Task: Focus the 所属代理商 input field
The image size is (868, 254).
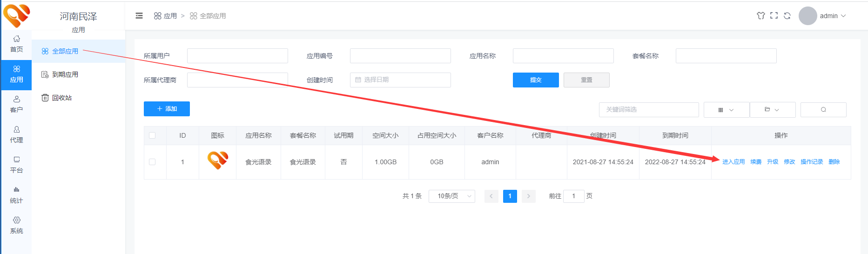Action: pos(237,80)
